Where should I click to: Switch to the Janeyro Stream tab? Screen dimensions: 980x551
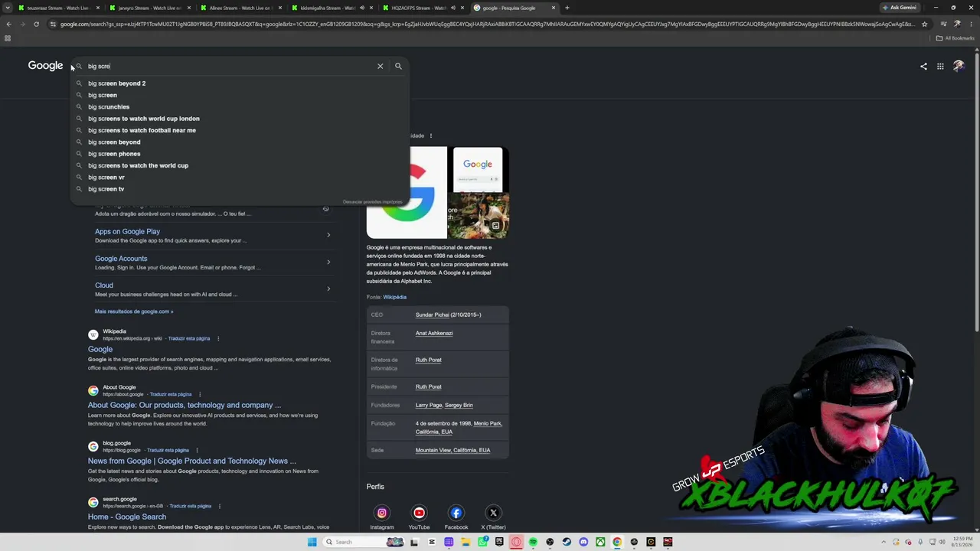(149, 8)
